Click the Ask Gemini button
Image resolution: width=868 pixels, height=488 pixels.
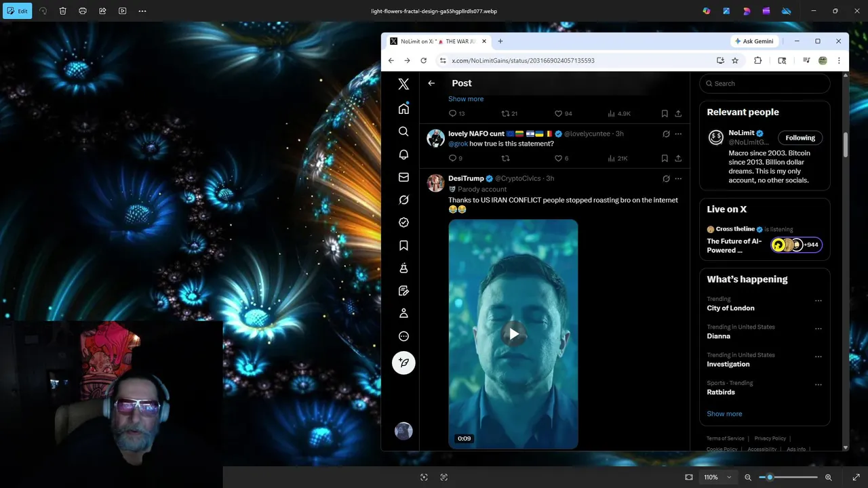click(x=754, y=41)
